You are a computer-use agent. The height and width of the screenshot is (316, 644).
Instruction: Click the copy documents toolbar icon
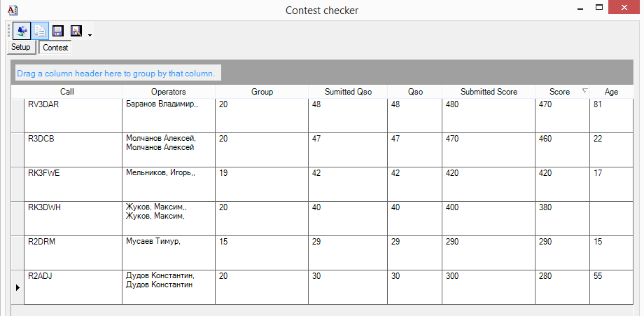(41, 32)
